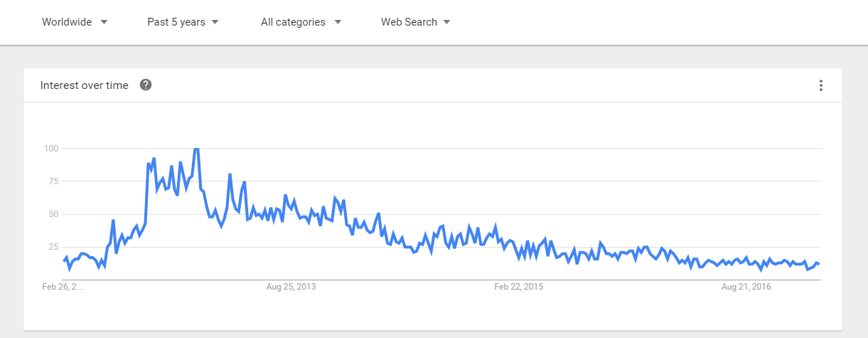Expand the Past 5 years time range
The image size is (868, 338).
point(182,22)
